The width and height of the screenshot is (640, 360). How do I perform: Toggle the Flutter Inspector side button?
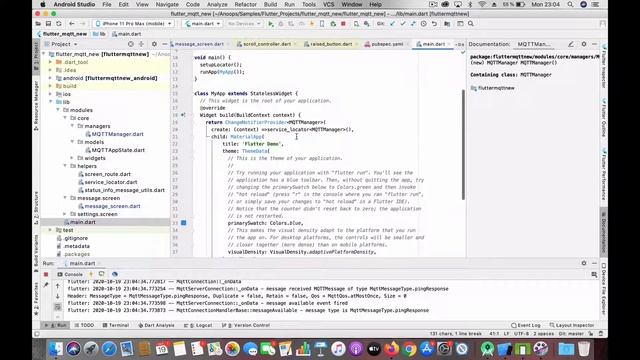coord(604,66)
